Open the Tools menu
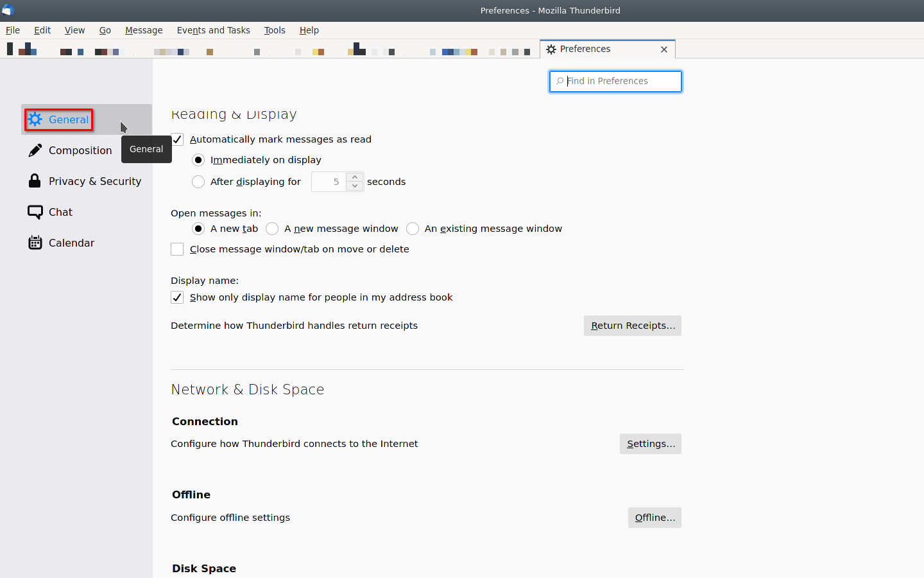The width and height of the screenshot is (924, 578). [275, 30]
